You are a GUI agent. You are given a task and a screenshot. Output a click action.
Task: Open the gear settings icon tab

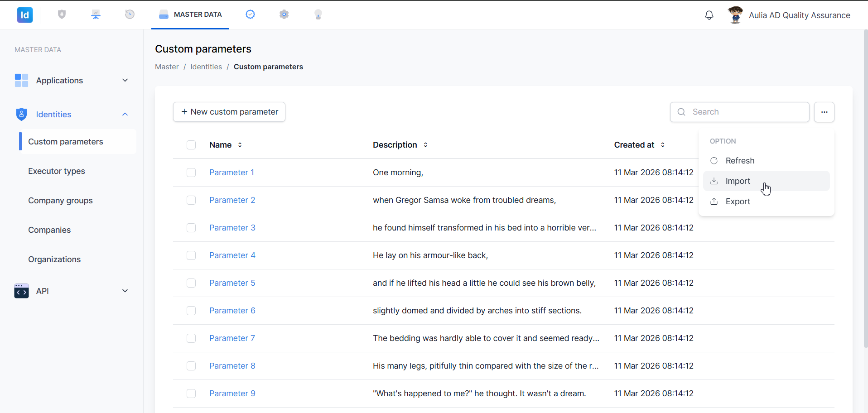(284, 14)
